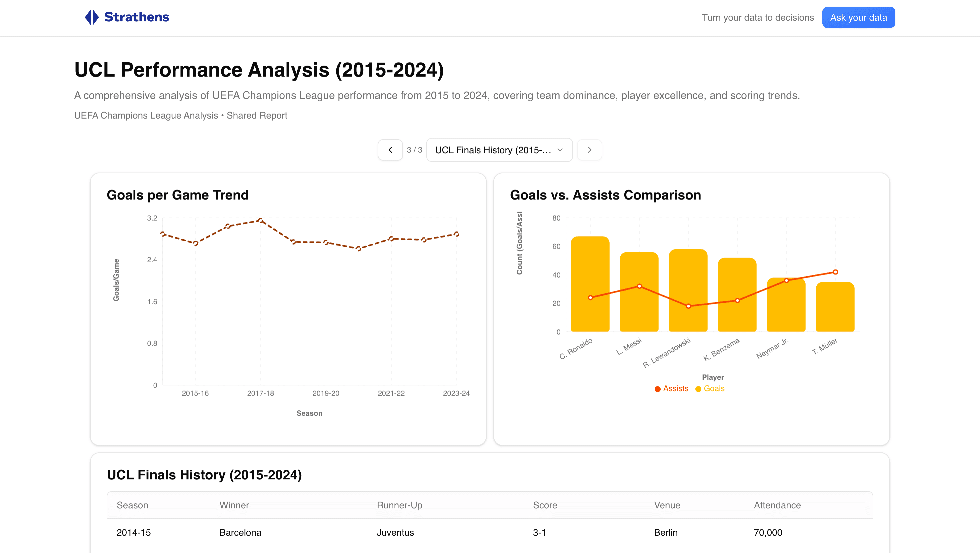
Task: Click the 2023-24 line data point
Action: tap(457, 234)
